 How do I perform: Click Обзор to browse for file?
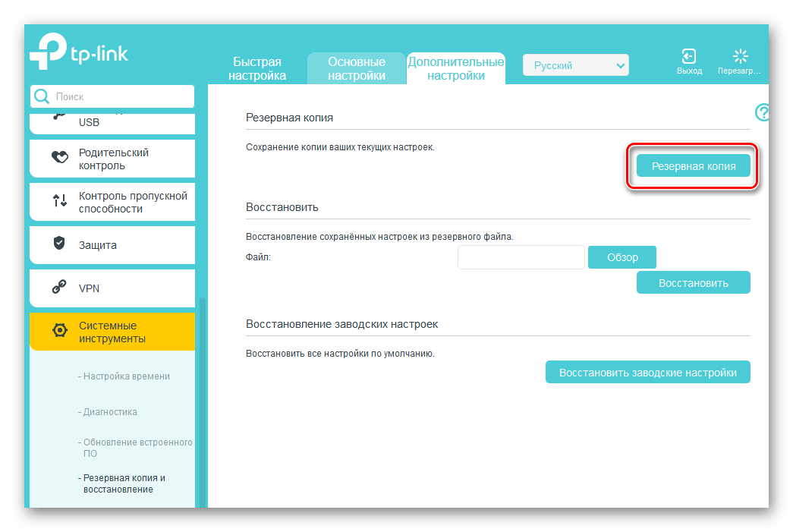621,257
